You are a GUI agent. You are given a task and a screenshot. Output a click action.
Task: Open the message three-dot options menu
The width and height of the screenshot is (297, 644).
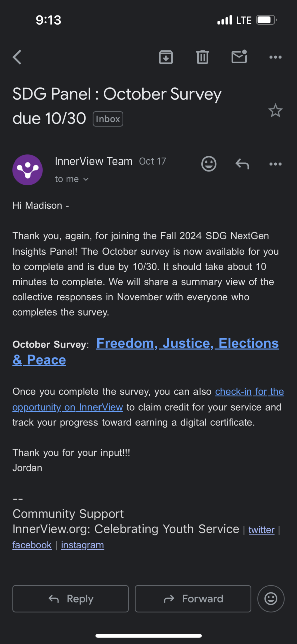point(275,164)
